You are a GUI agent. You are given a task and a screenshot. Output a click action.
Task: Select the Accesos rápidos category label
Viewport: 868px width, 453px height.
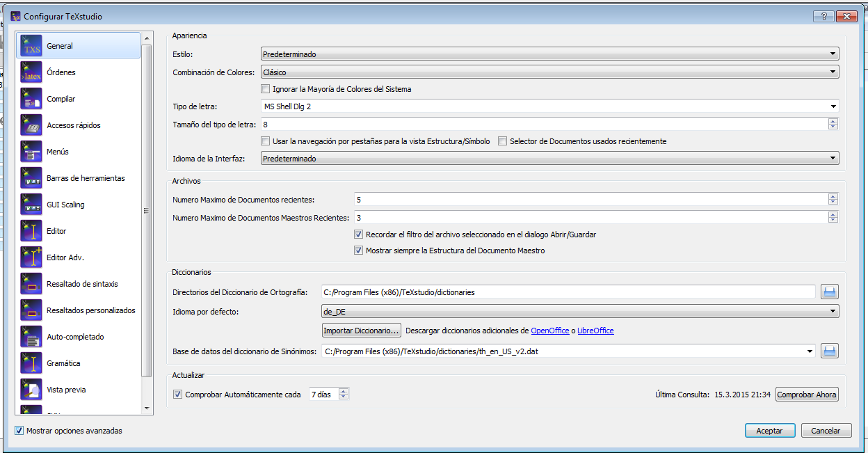point(74,125)
